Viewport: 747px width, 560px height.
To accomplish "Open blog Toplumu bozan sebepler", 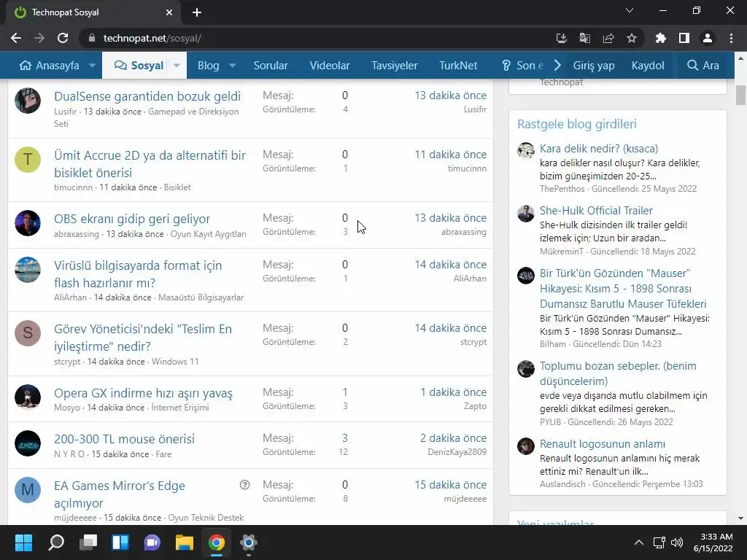I will tap(618, 373).
